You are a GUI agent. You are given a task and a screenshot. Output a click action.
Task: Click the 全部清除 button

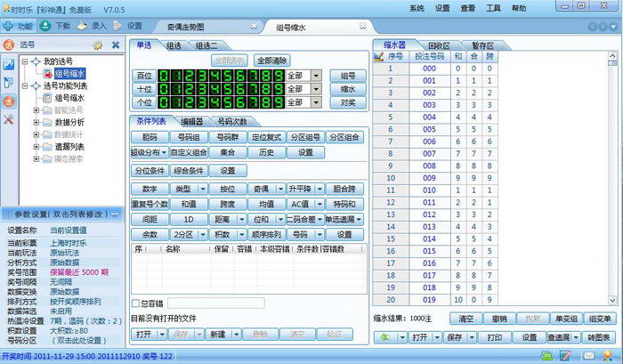point(271,61)
